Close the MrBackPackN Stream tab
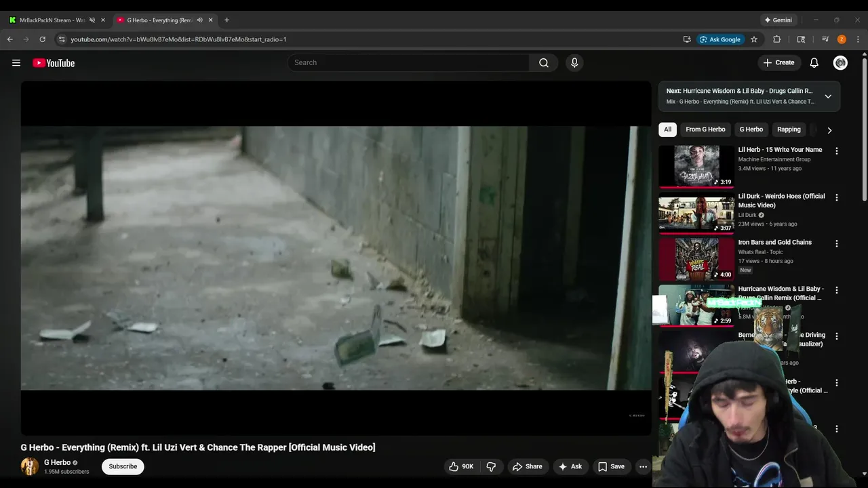 103,20
